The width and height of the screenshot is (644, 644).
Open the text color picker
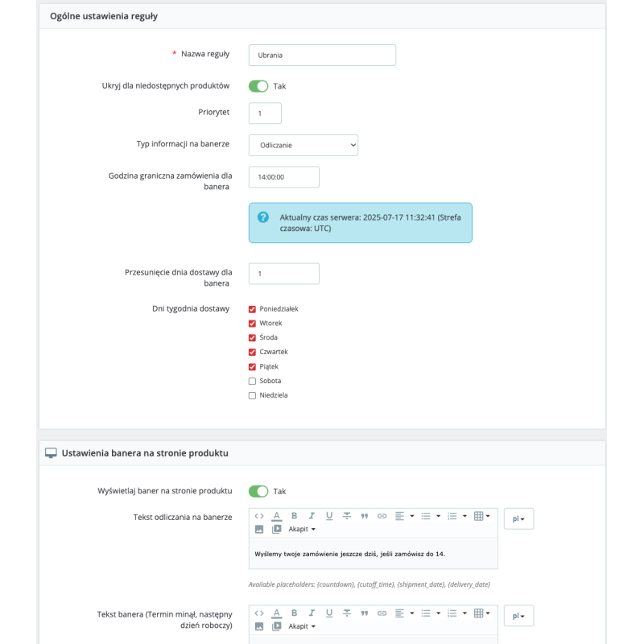click(x=277, y=516)
